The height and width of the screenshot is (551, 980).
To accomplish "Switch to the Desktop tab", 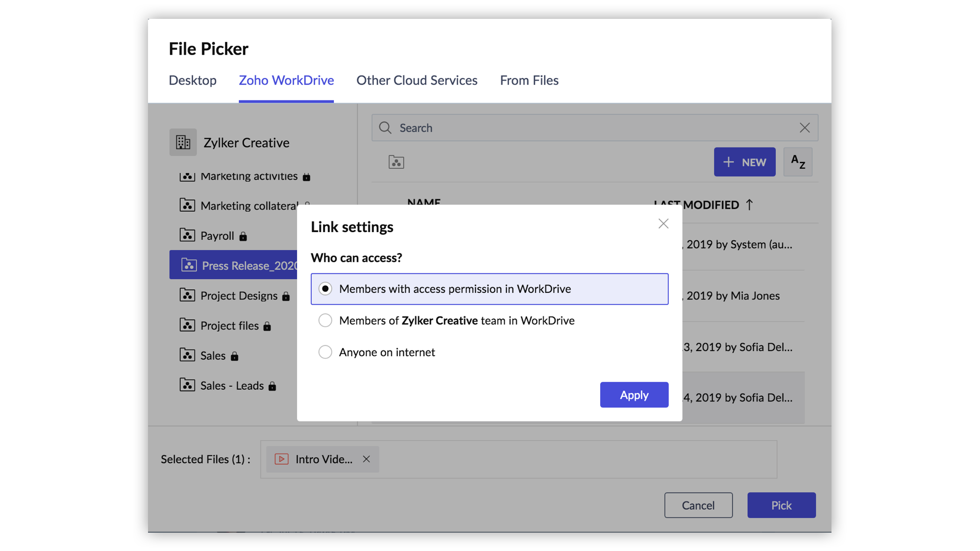I will (192, 81).
